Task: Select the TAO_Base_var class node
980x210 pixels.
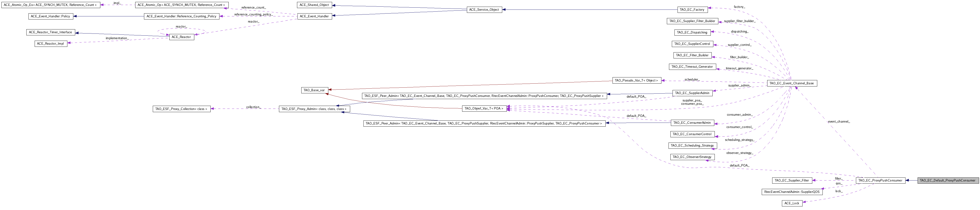Action: pos(314,90)
